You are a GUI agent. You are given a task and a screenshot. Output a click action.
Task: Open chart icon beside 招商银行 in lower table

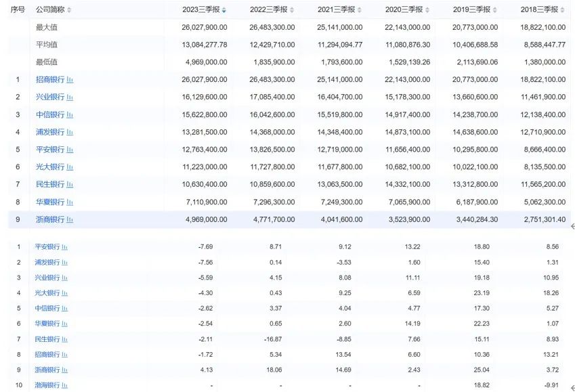tap(65, 355)
